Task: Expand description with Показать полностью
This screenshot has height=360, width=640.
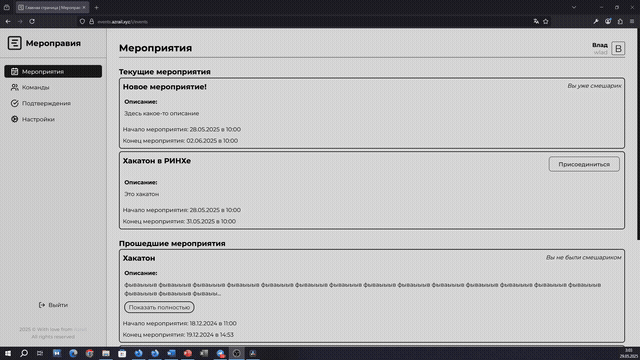Action: tap(159, 307)
